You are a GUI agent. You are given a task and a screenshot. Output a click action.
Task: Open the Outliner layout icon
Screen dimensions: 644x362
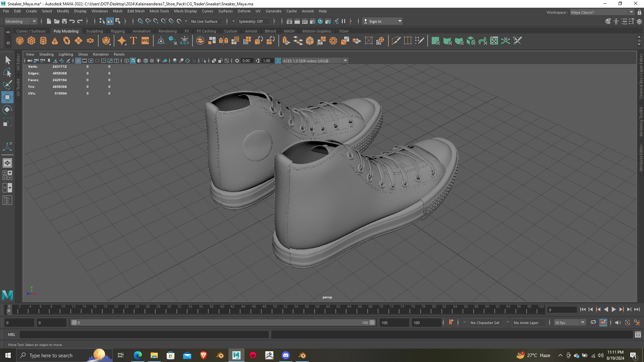point(7,200)
